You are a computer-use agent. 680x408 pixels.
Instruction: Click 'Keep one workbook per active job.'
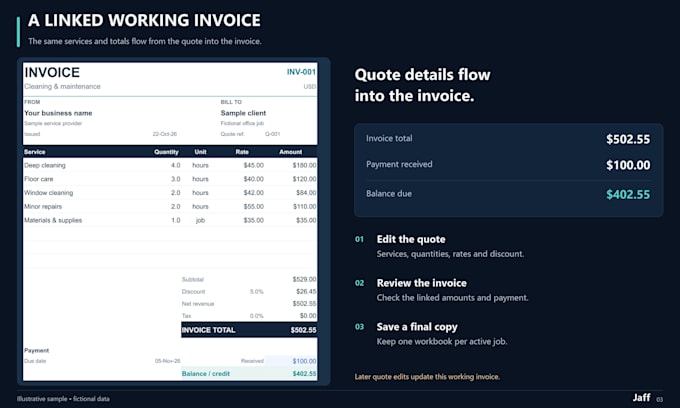[441, 342]
